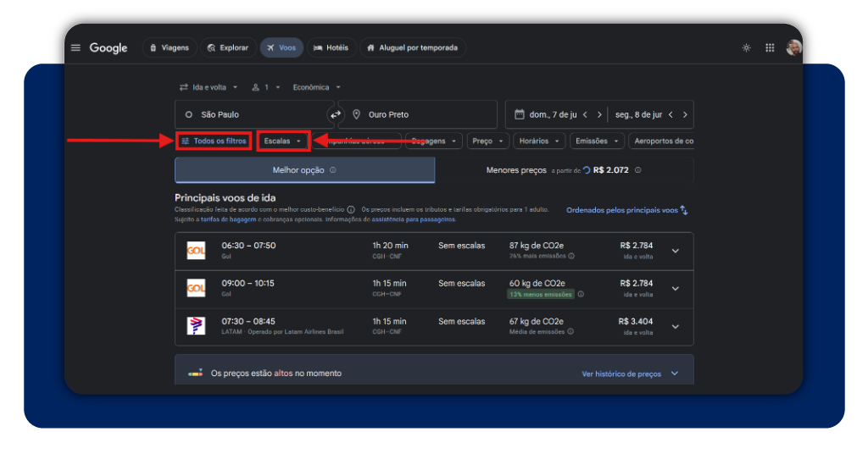Image resolution: width=868 pixels, height=454 pixels.
Task: Click return date seg., 8 de jun
Action: (639, 114)
